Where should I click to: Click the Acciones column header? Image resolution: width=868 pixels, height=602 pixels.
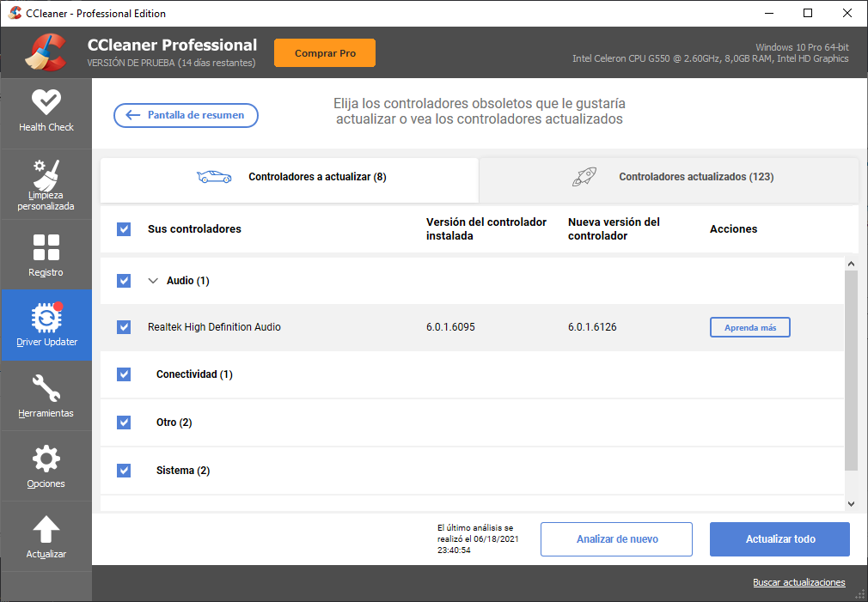[733, 229]
